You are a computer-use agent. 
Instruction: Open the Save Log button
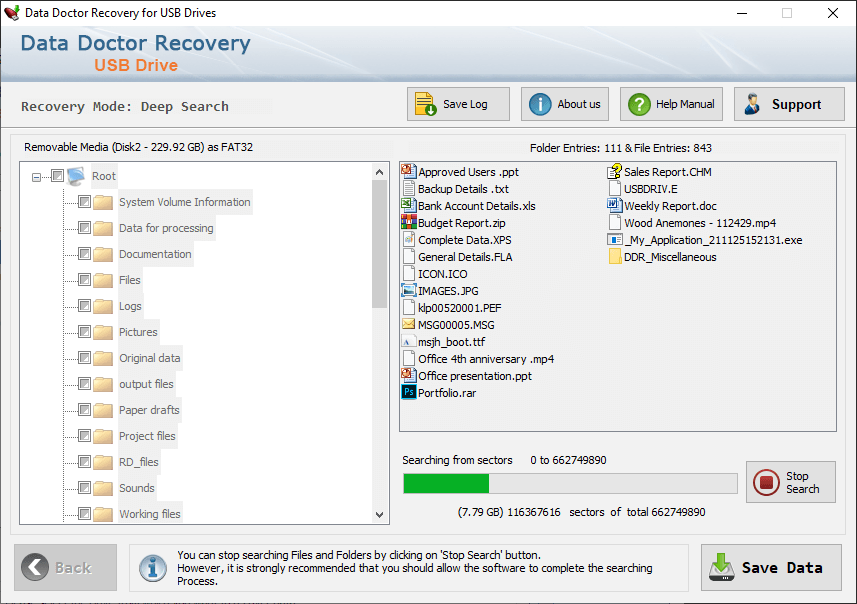tap(458, 104)
